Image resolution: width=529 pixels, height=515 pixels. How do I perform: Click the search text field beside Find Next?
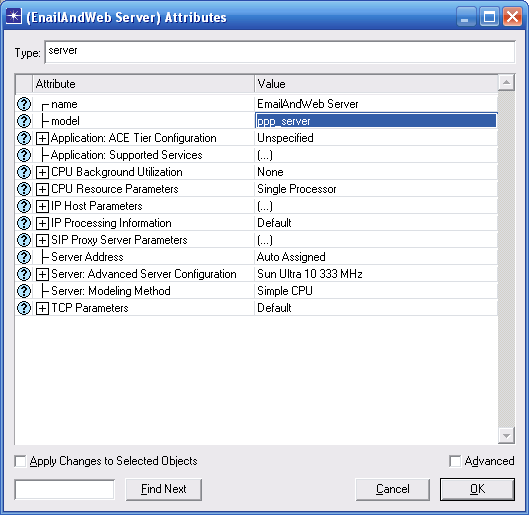64,489
